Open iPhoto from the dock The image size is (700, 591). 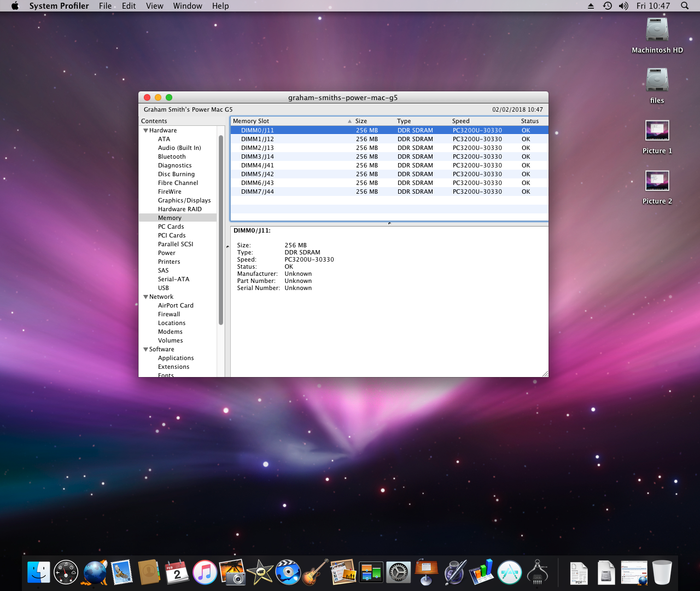[x=232, y=572]
